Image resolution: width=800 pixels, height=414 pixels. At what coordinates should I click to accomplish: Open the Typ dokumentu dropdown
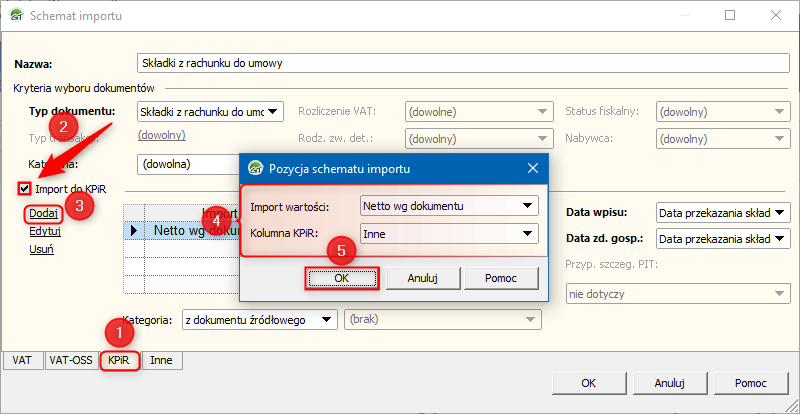coord(210,111)
